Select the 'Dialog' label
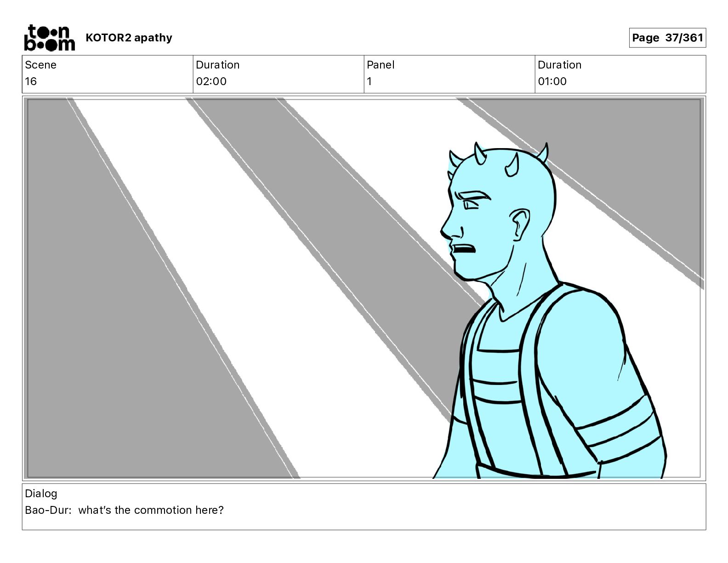 coord(41,494)
